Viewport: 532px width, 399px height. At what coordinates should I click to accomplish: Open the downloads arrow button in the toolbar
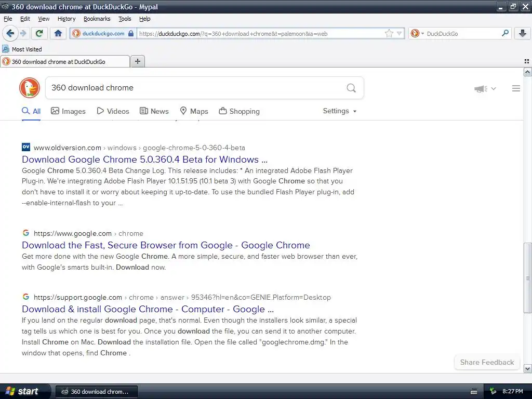(x=523, y=33)
